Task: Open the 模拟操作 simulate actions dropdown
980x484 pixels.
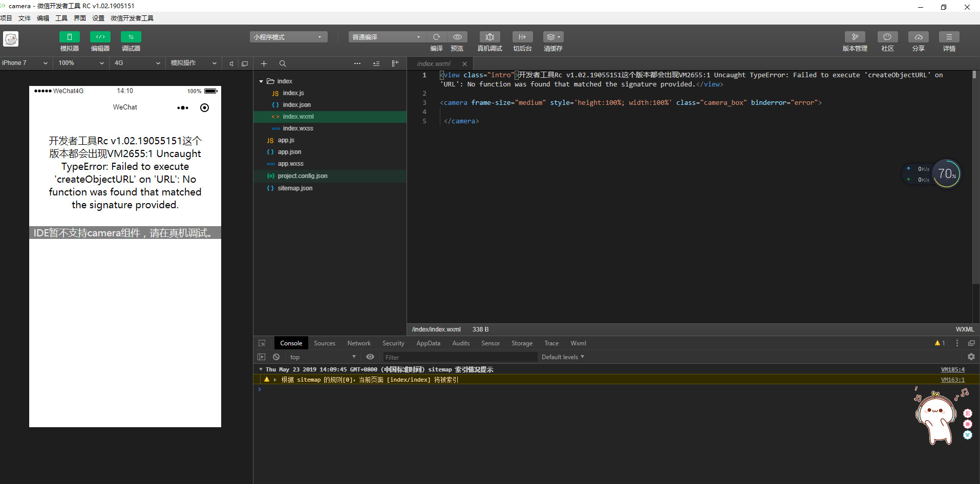Action: point(194,63)
